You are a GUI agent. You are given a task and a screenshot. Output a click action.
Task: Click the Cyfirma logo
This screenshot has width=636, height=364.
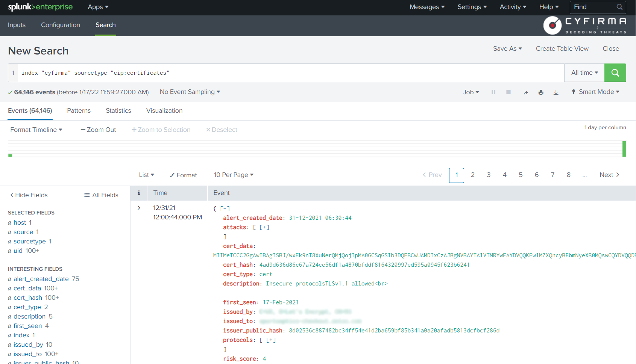point(585,25)
